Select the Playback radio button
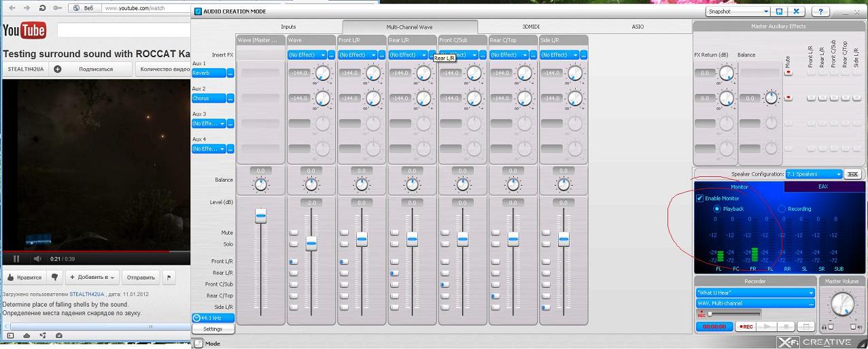This screenshot has width=868, height=349. 717,209
